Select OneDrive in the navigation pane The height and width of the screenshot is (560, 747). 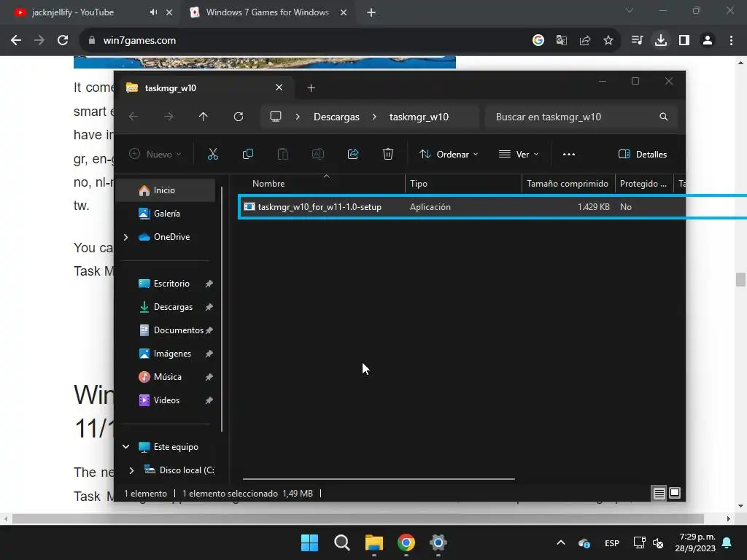tap(165, 237)
